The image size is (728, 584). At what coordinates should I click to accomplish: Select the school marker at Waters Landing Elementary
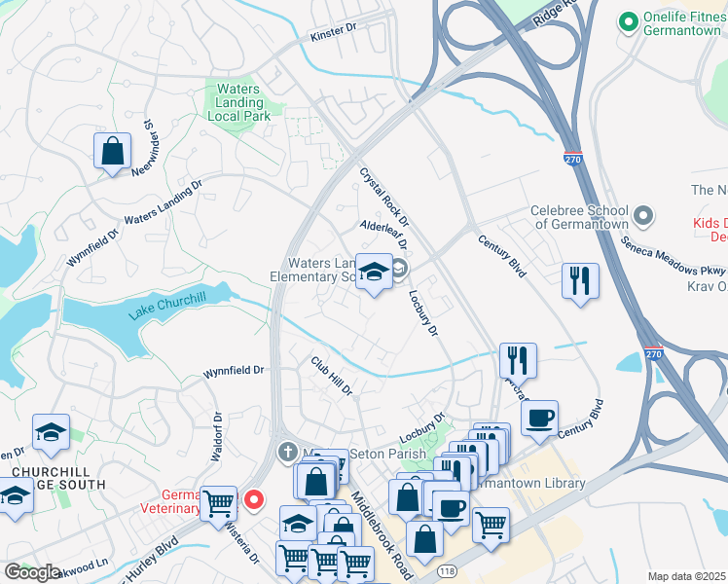tap(374, 274)
